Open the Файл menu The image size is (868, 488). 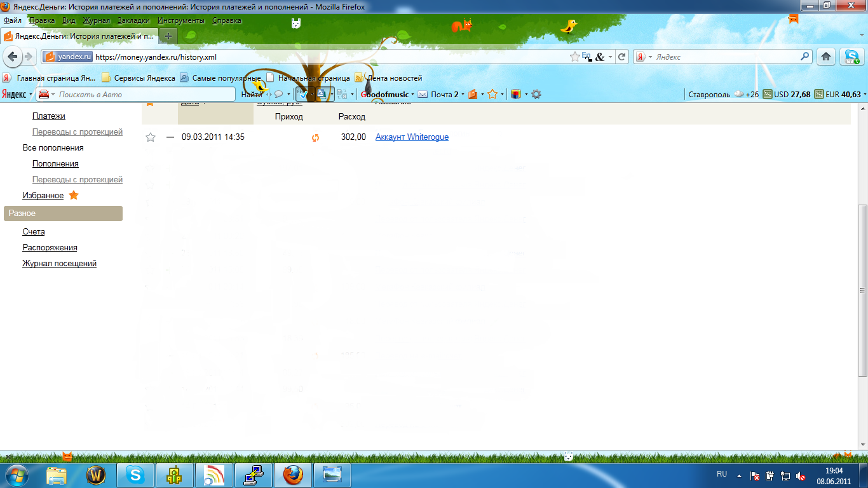click(13, 20)
